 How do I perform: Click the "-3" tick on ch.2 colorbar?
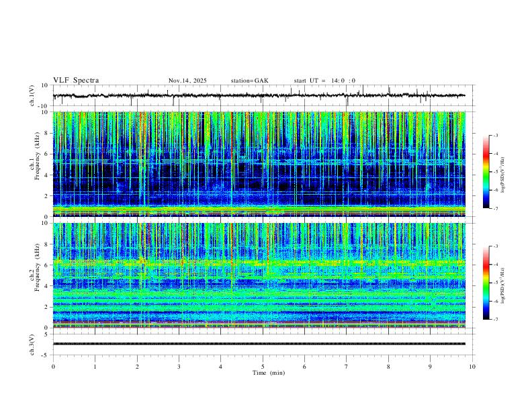(x=495, y=246)
